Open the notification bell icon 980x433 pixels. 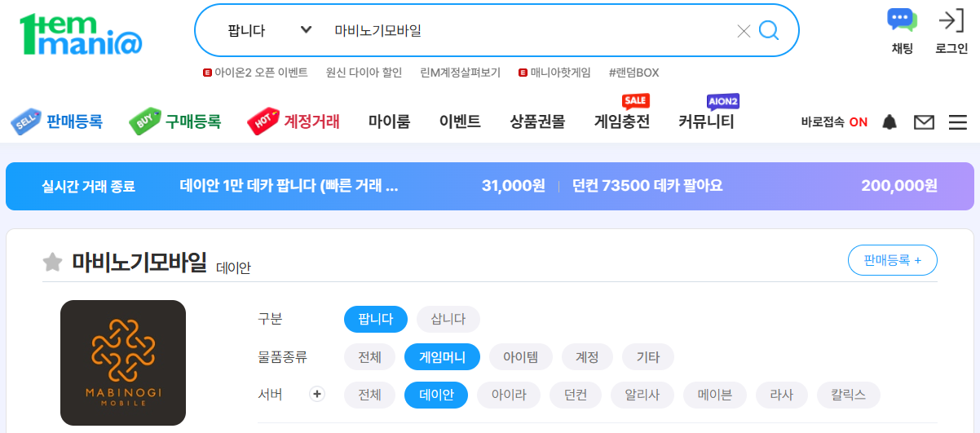click(x=890, y=122)
